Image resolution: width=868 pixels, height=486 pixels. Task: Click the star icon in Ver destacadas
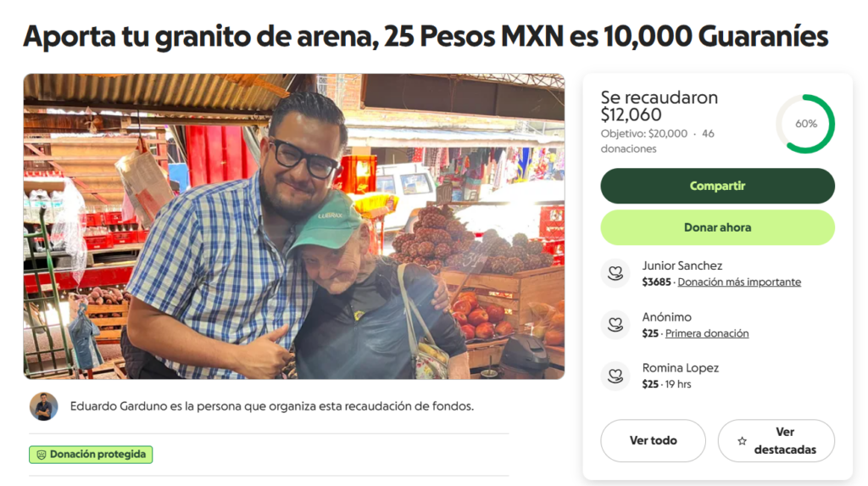click(742, 441)
